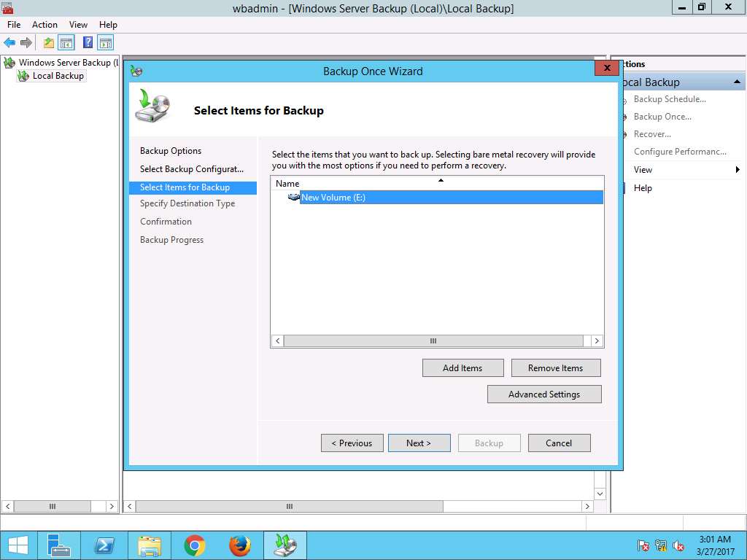Click the items list horizontal scrollbar thumb
Screen dimensions: 747x560
tap(433, 341)
